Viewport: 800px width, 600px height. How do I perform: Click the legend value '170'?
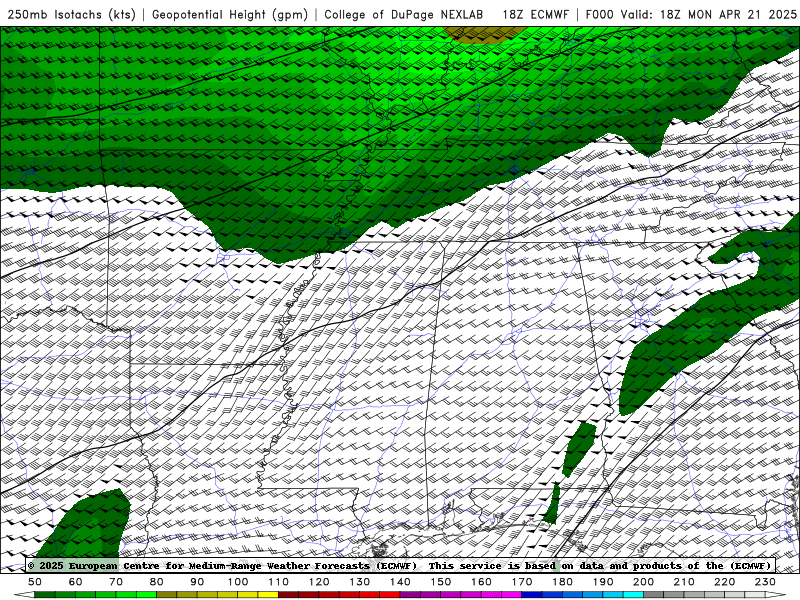(x=521, y=582)
